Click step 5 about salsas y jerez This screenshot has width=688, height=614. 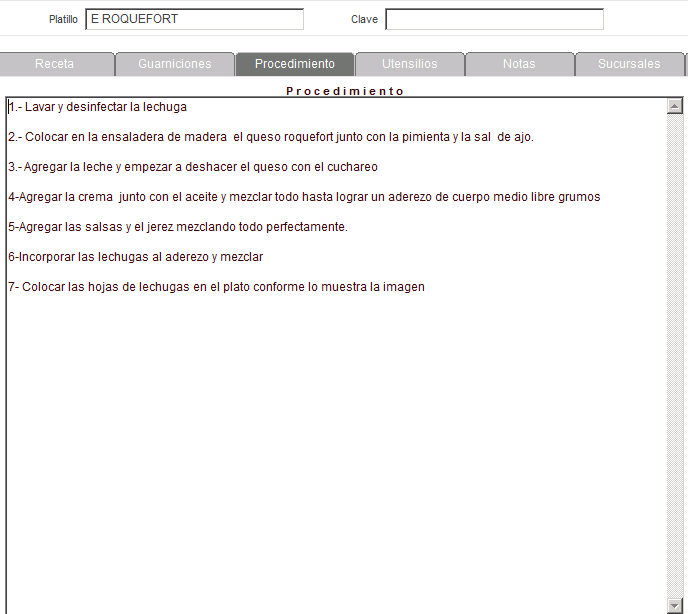178,227
